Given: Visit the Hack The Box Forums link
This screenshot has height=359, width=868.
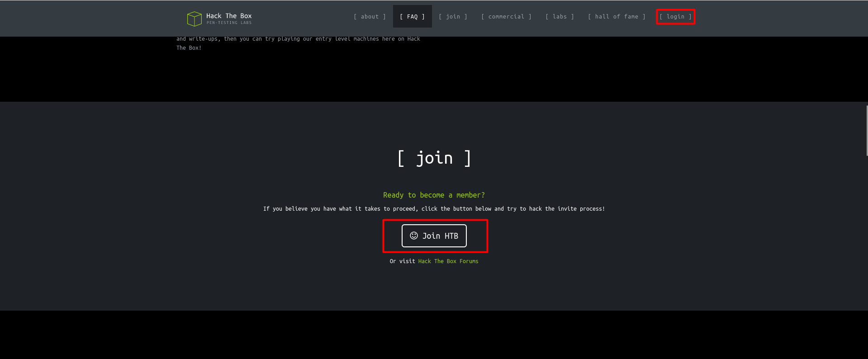Looking at the screenshot, I should pos(448,261).
